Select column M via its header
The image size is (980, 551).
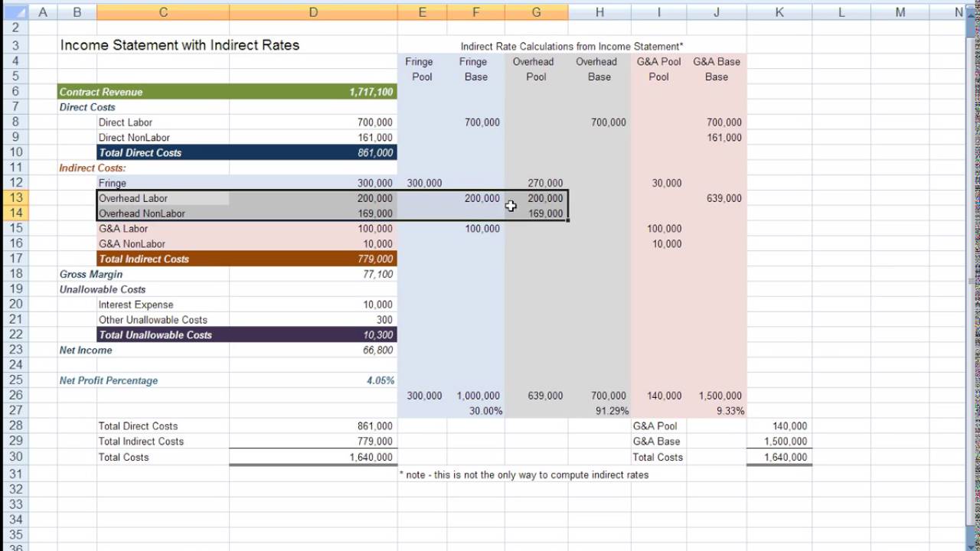[900, 12]
